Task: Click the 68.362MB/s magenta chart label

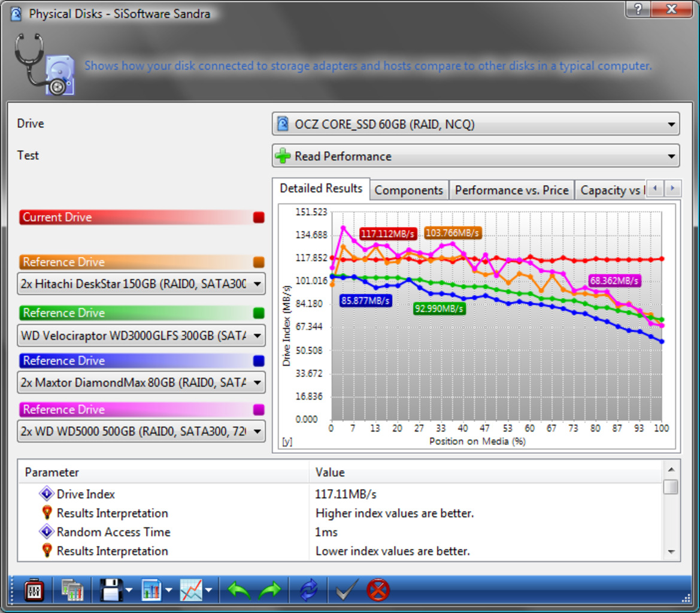Action: point(614,280)
